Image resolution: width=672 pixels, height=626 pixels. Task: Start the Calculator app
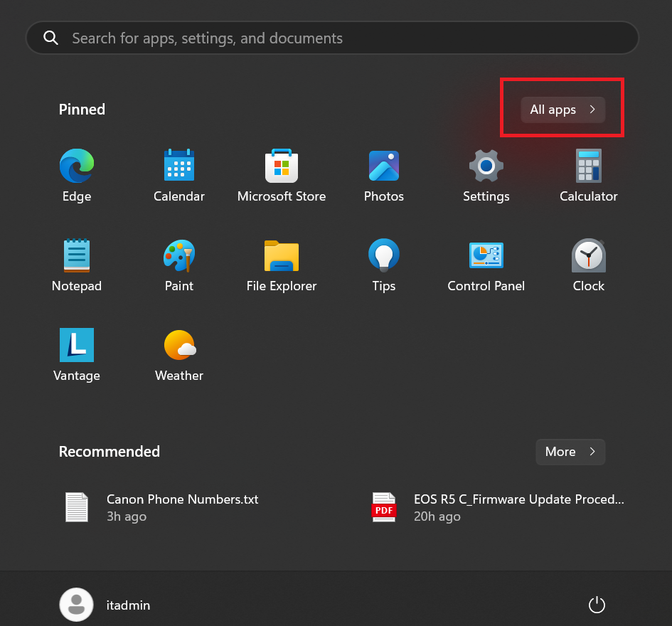point(588,175)
